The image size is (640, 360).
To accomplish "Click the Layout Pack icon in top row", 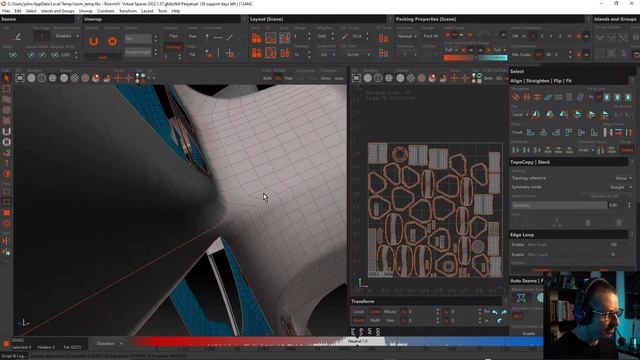I will pyautogui.click(x=257, y=38).
